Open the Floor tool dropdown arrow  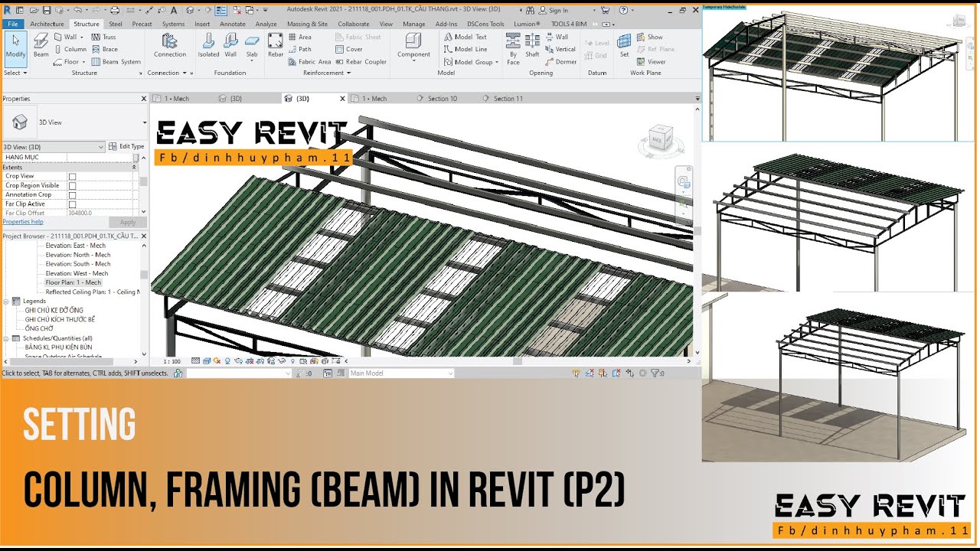tap(83, 62)
